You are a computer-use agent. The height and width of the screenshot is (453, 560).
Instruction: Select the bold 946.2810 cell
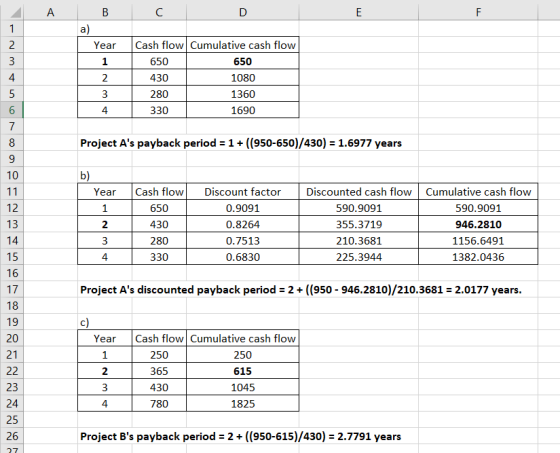click(478, 224)
